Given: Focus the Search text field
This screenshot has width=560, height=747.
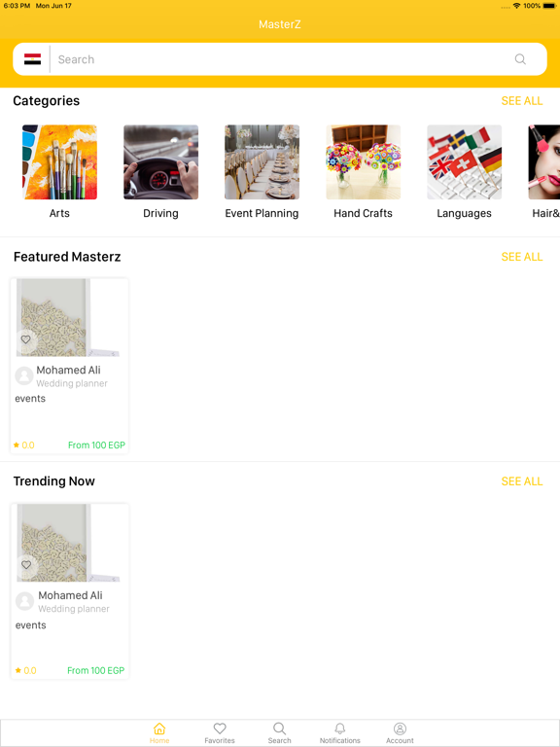Looking at the screenshot, I should coord(281,59).
